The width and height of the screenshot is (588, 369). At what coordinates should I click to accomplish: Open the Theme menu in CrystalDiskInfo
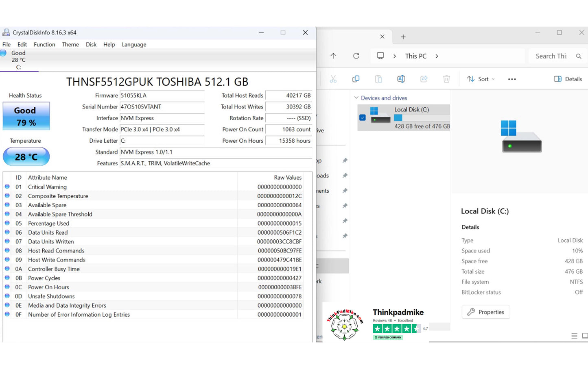(x=70, y=44)
